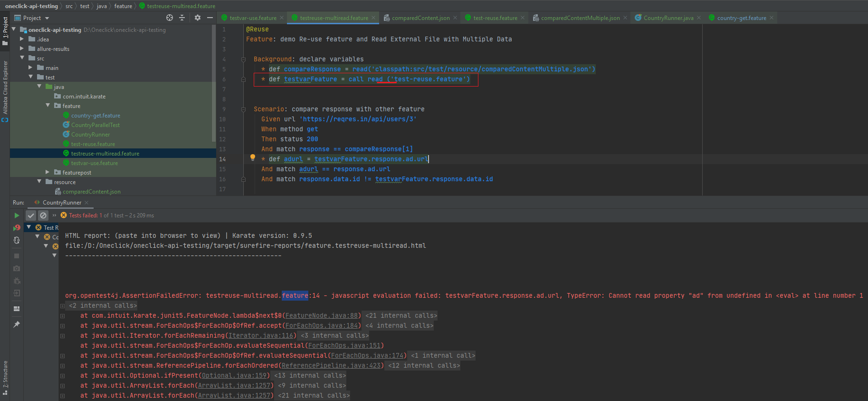The image size is (868, 401).
Task: Switch to CountryRunner.java tab
Action: [x=668, y=18]
